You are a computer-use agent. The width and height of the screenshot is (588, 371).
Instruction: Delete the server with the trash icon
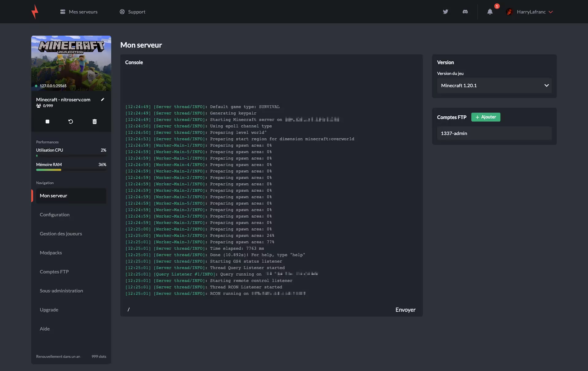pyautogui.click(x=95, y=121)
